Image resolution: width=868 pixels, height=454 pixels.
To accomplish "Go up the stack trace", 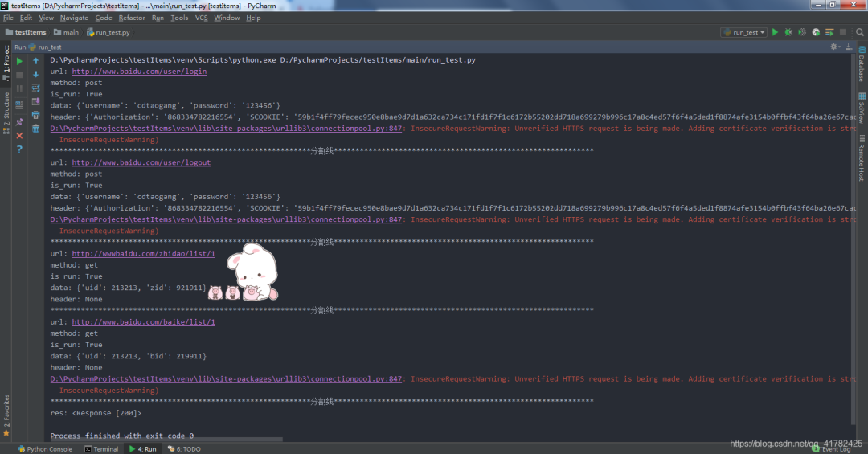I will 36,61.
